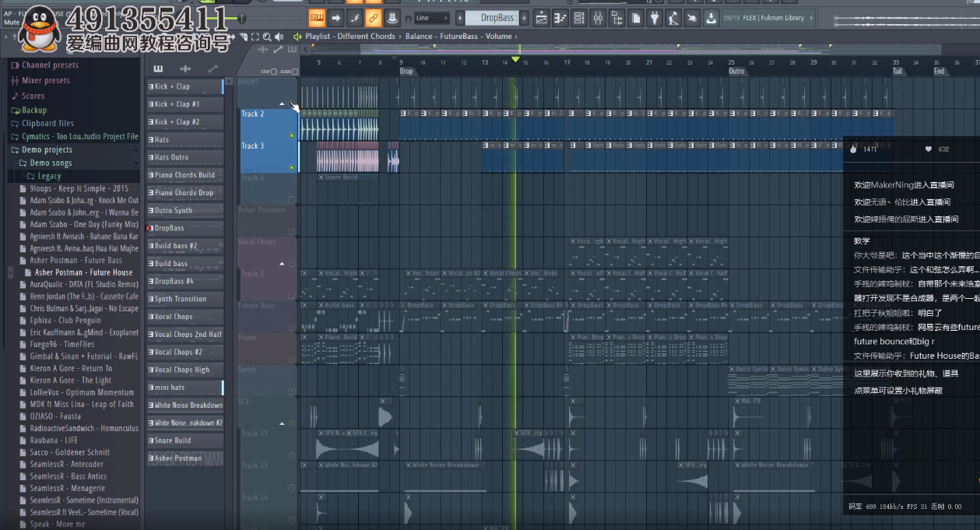Toggle the STEP edit checkbox
This screenshot has width=980, height=530.
pyautogui.click(x=275, y=72)
